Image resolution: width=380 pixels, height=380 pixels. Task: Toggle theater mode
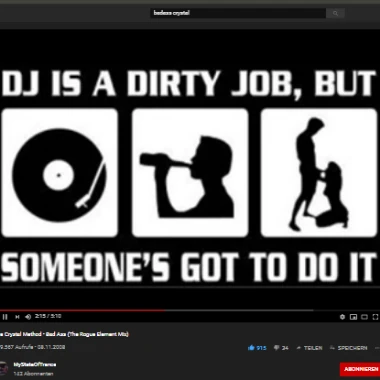click(364, 317)
